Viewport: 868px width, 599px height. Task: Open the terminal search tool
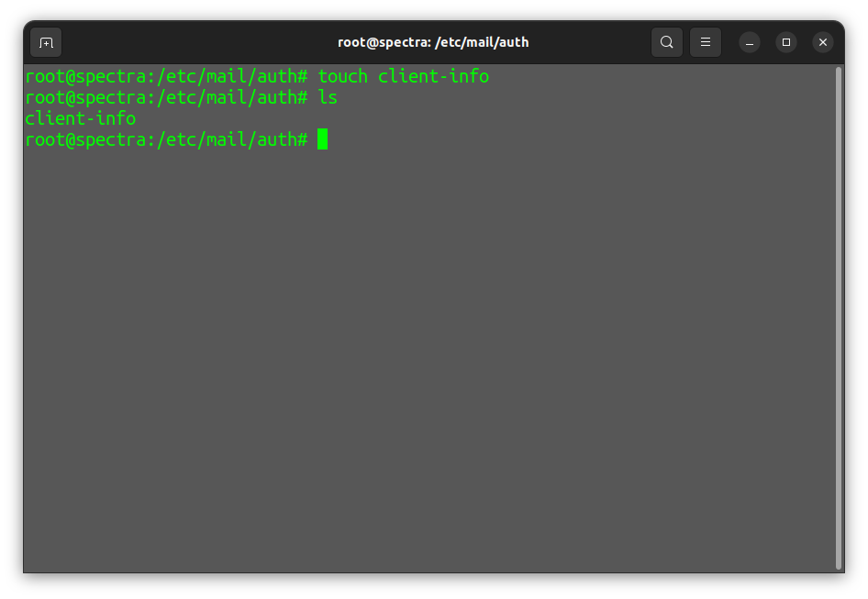[x=666, y=42]
